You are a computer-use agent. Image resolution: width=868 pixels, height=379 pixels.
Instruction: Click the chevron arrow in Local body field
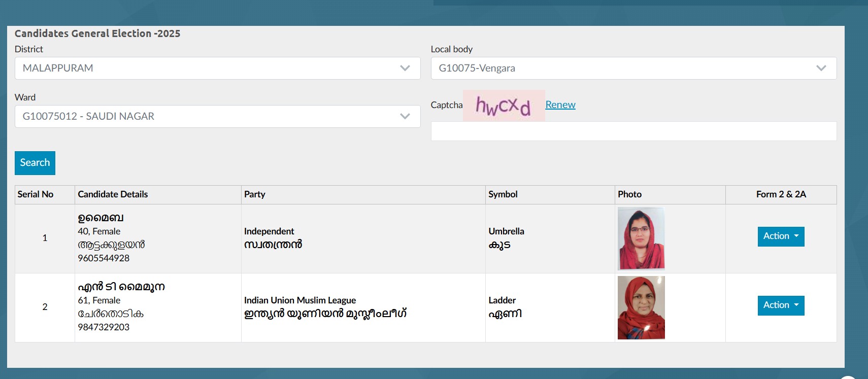821,68
